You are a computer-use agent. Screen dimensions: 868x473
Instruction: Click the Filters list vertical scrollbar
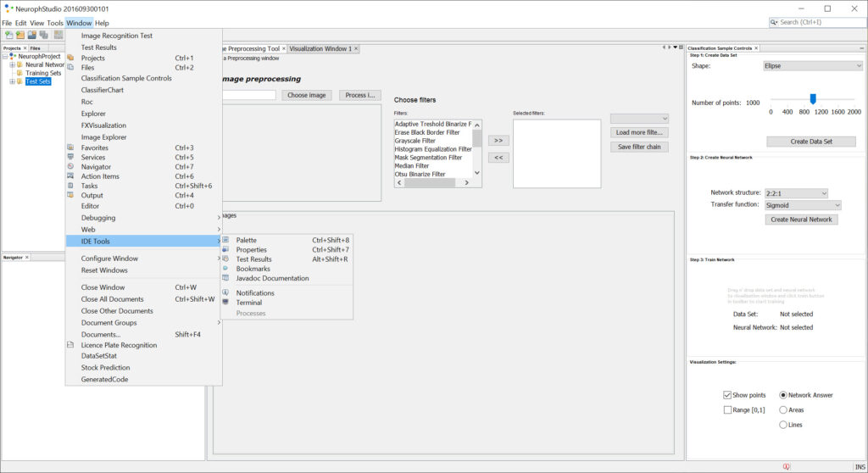477,149
